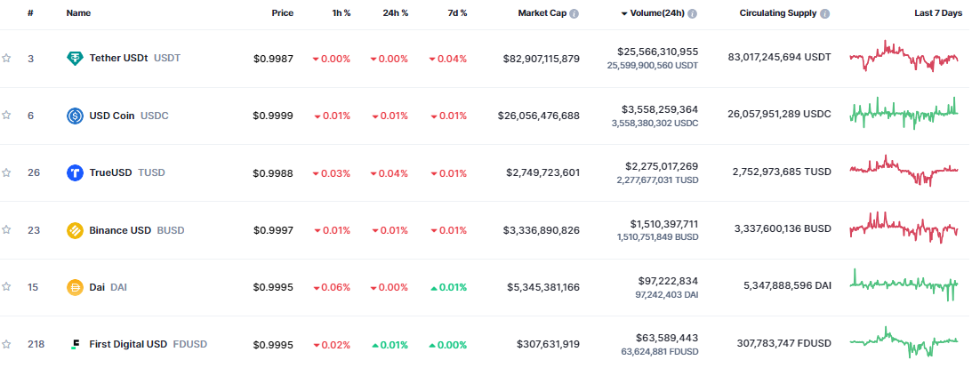Click the Tether USDt coin logo
This screenshot has width=980, height=368.
(x=76, y=58)
